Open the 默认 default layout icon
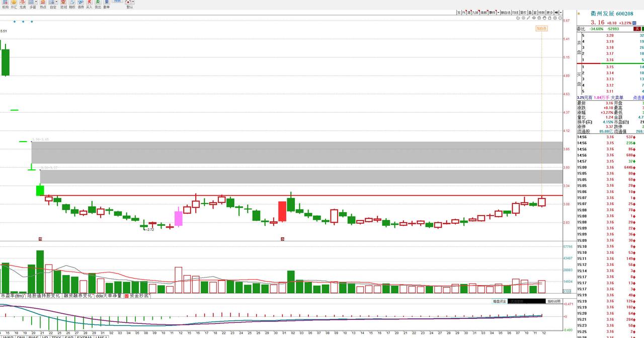This screenshot has height=338, width=644. click(129, 5)
